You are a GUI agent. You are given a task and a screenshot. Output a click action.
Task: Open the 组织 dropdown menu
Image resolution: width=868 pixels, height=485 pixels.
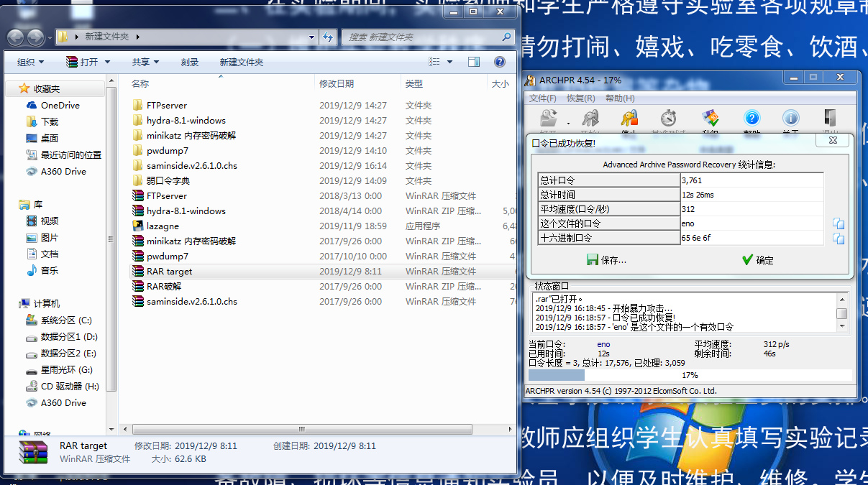coord(30,62)
